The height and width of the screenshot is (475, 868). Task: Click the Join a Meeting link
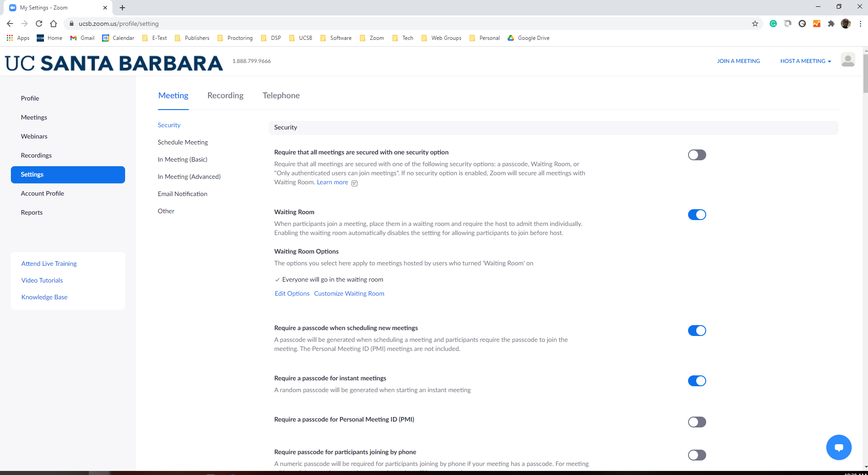pos(738,61)
